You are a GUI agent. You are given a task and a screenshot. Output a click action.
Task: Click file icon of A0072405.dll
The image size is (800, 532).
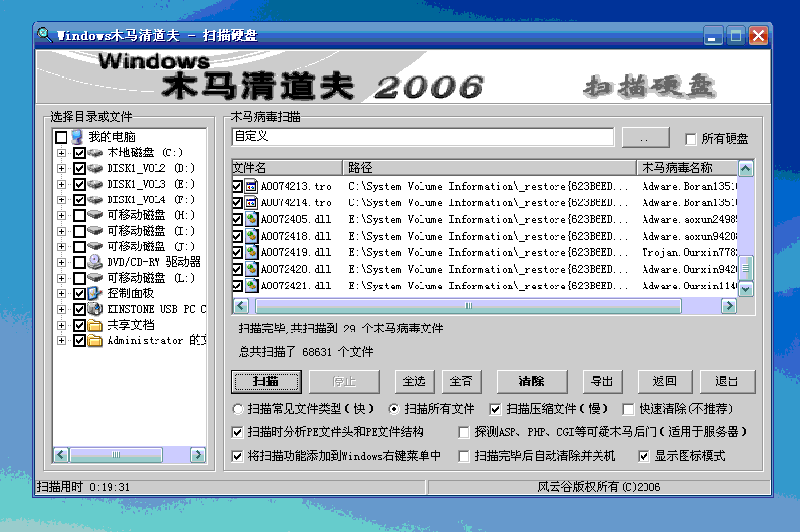(x=251, y=219)
